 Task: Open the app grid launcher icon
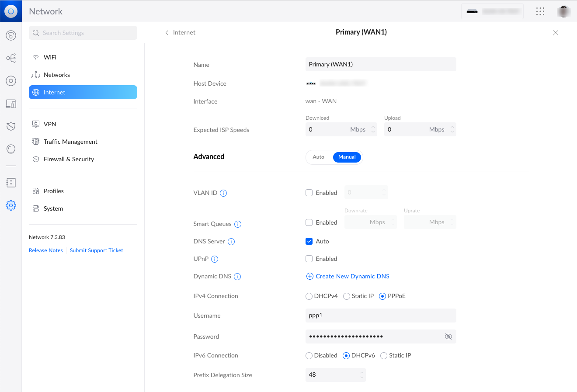pyautogui.click(x=540, y=11)
